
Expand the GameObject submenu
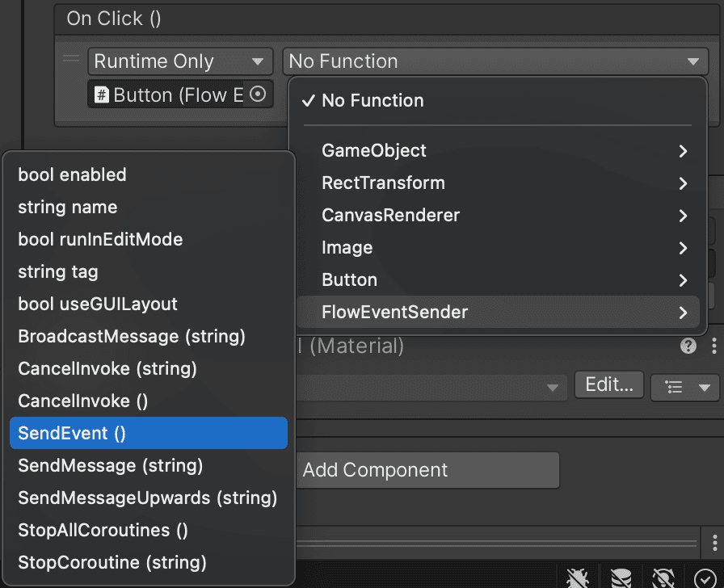[499, 151]
